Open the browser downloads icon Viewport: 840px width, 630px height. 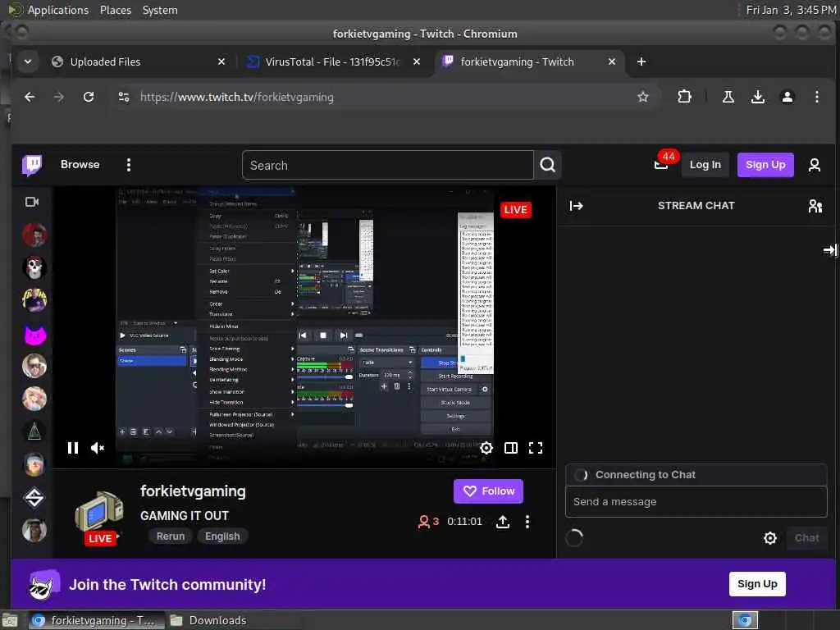coord(757,97)
